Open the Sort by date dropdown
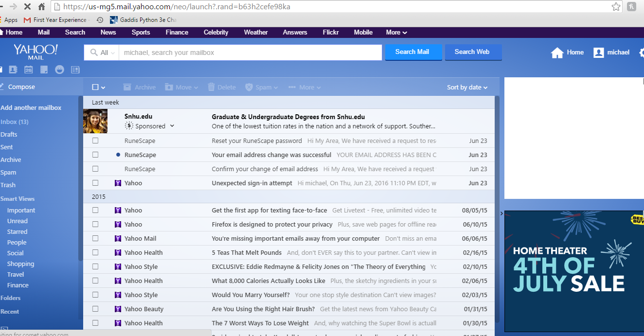 [467, 87]
